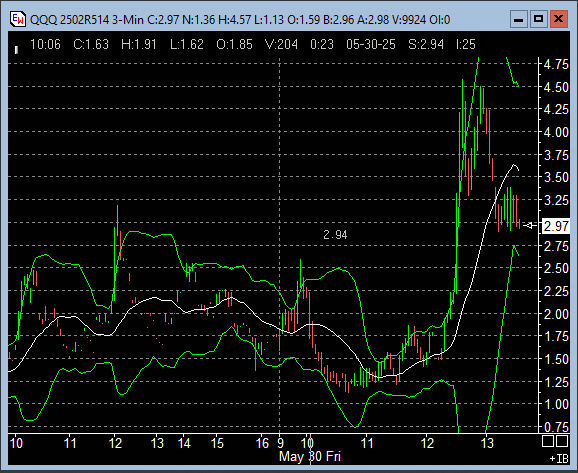Click the 3.50 price scale label

556,177
